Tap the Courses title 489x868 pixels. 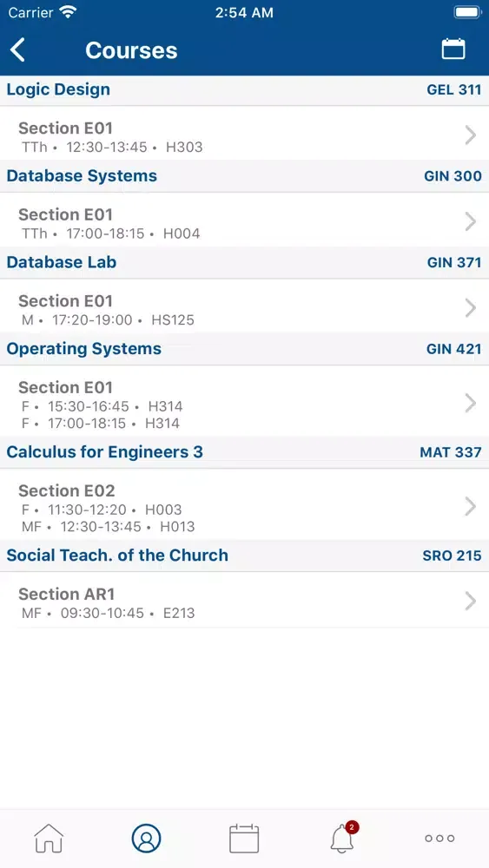[131, 50]
